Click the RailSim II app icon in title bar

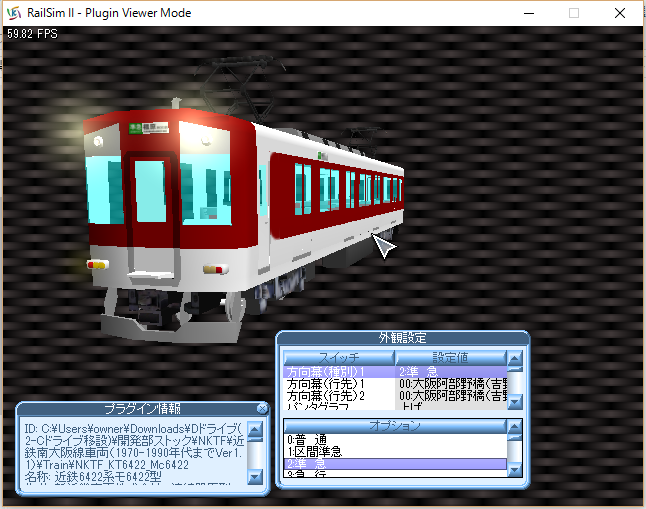coord(14,13)
